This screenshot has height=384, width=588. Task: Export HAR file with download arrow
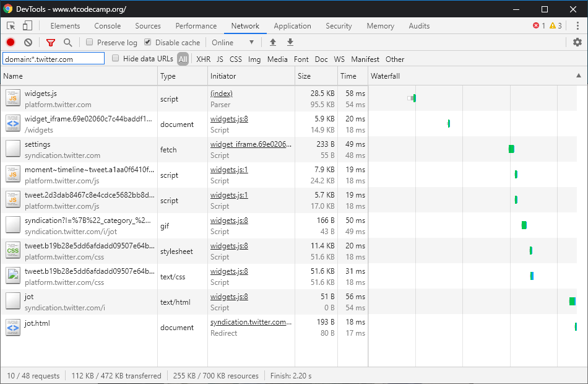click(290, 42)
